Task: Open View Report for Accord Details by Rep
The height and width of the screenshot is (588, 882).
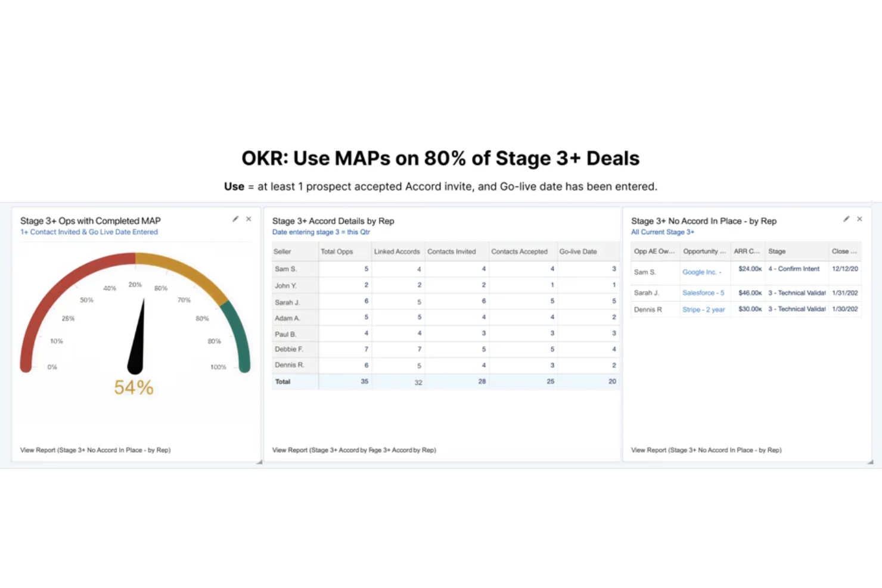Action: pos(354,450)
